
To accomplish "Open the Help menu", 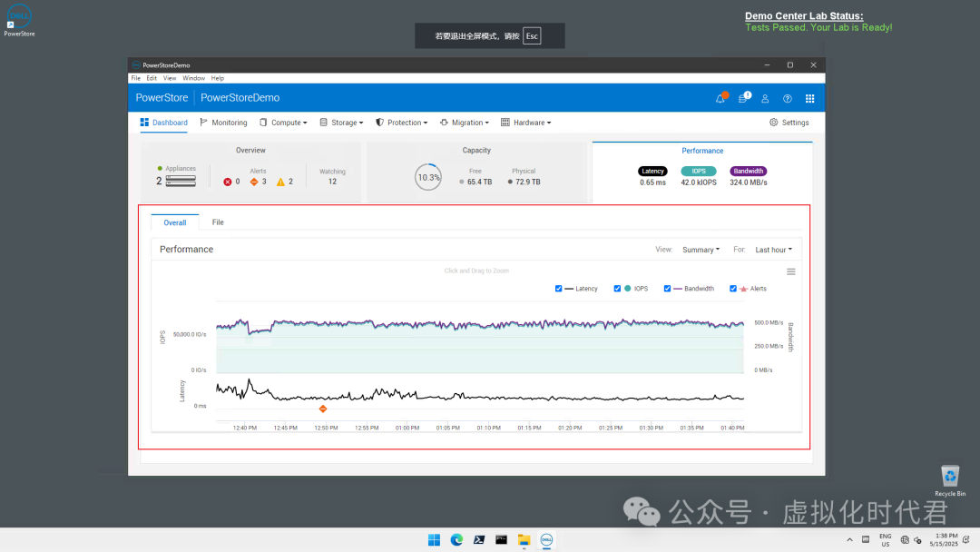I will tap(218, 78).
